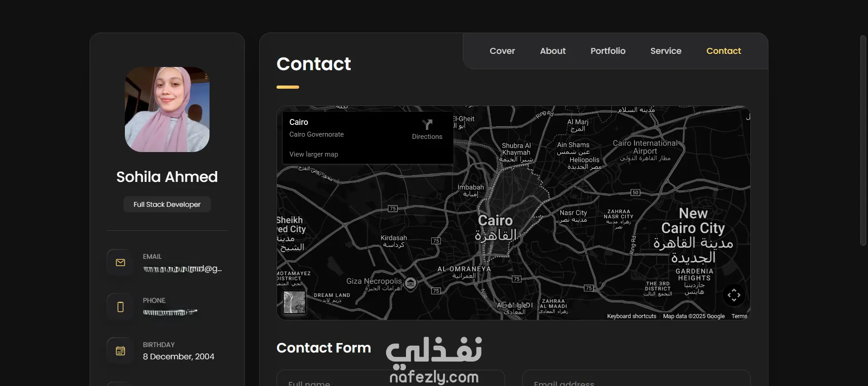The height and width of the screenshot is (386, 868).
Task: Open View larger map link
Action: 314,154
